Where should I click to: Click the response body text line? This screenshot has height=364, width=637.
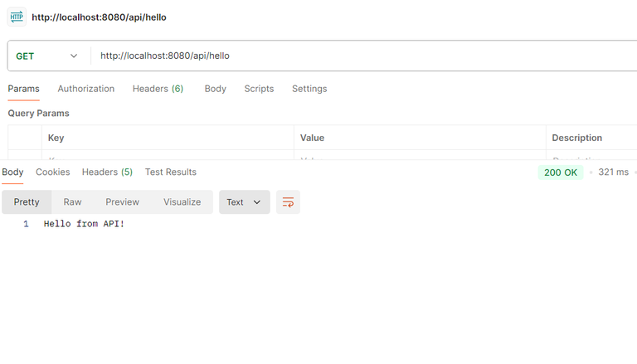pos(84,225)
